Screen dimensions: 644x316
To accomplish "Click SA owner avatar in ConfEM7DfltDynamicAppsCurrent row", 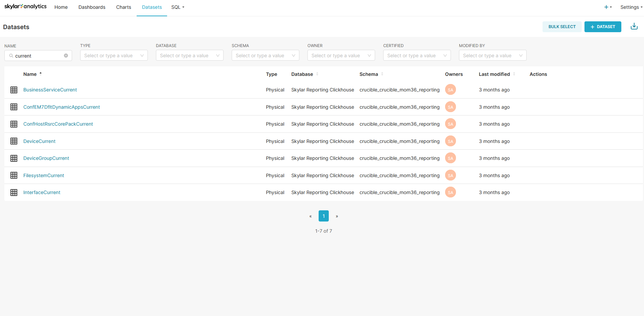I will tap(451, 107).
